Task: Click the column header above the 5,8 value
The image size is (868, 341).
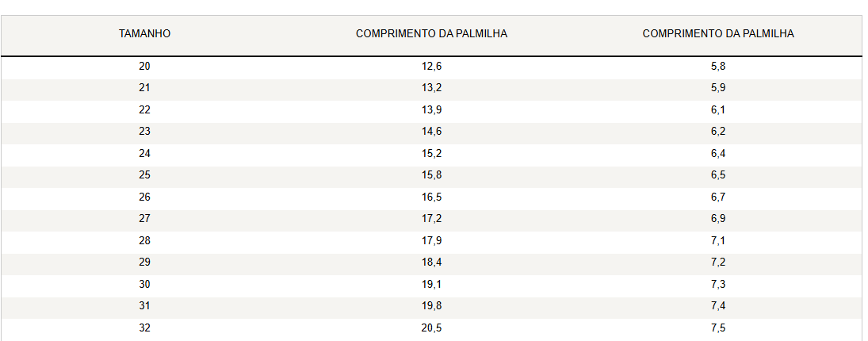Action: click(x=718, y=34)
